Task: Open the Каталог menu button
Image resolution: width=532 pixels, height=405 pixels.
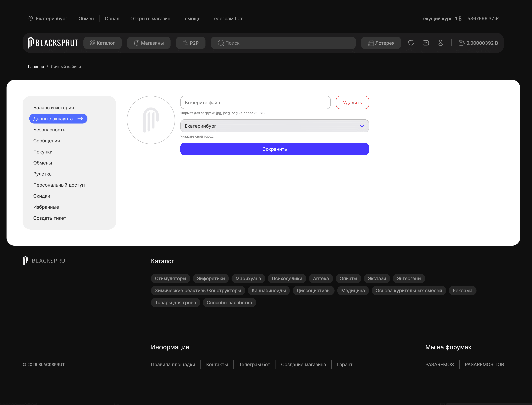Action: point(102,43)
